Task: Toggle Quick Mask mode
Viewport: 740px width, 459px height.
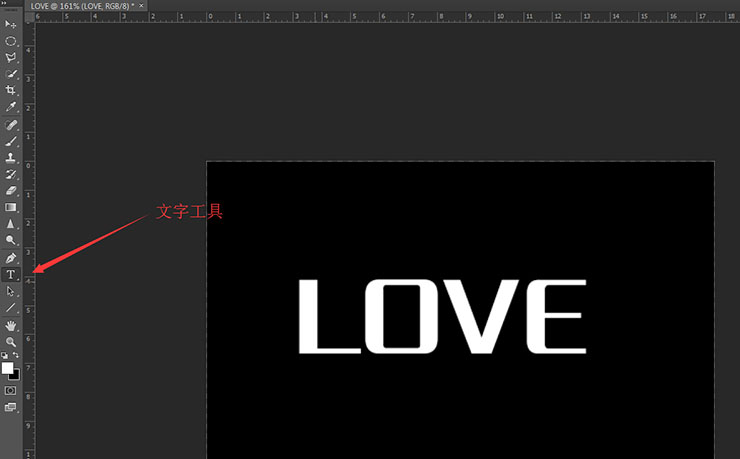Action: tap(11, 390)
